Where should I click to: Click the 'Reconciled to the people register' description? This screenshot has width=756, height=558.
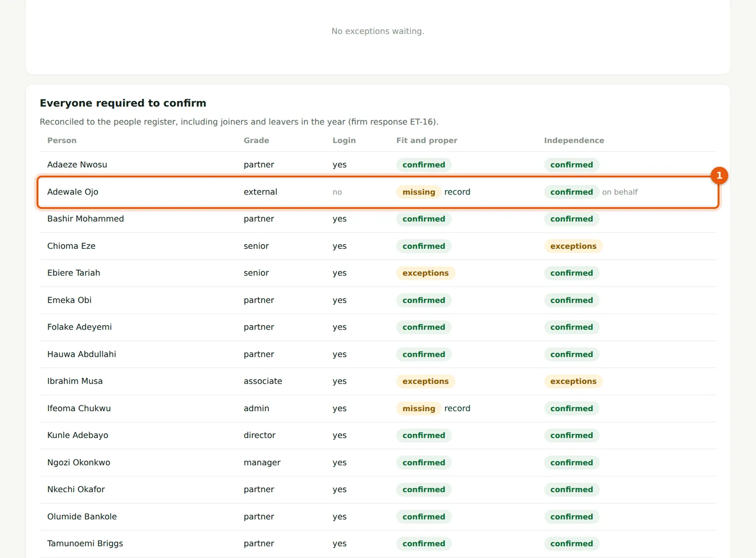(x=239, y=122)
